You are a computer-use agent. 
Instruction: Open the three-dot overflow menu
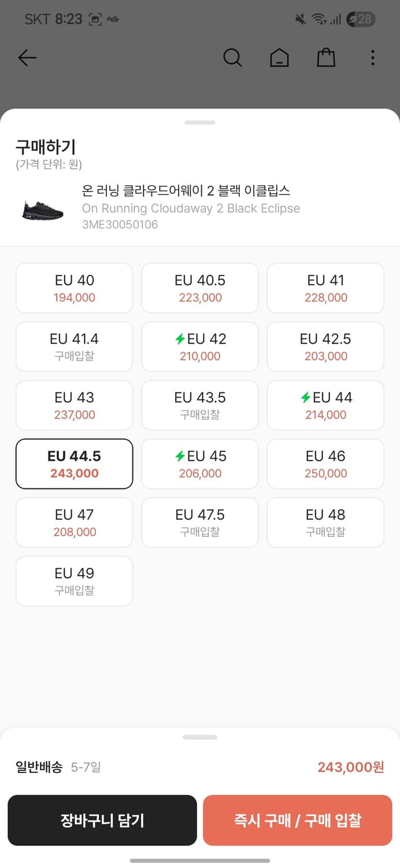point(373,58)
